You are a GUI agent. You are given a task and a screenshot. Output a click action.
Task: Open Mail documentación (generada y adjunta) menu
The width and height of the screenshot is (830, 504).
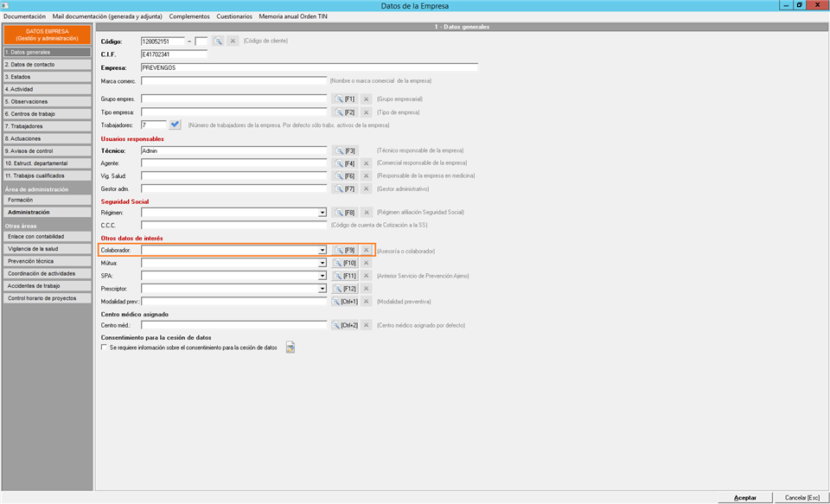click(x=107, y=16)
